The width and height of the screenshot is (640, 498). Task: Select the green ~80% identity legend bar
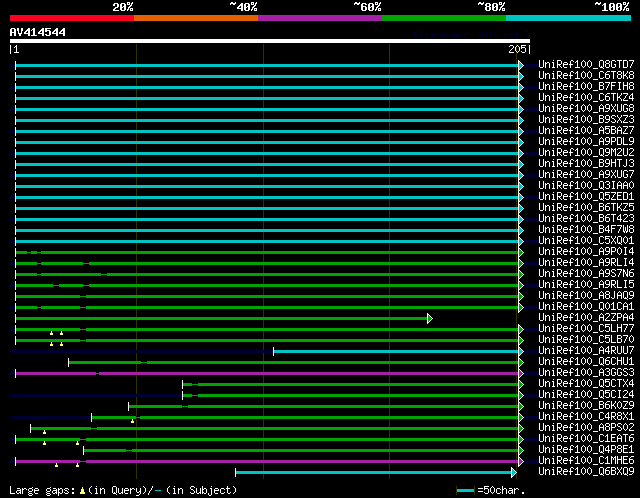[444, 17]
